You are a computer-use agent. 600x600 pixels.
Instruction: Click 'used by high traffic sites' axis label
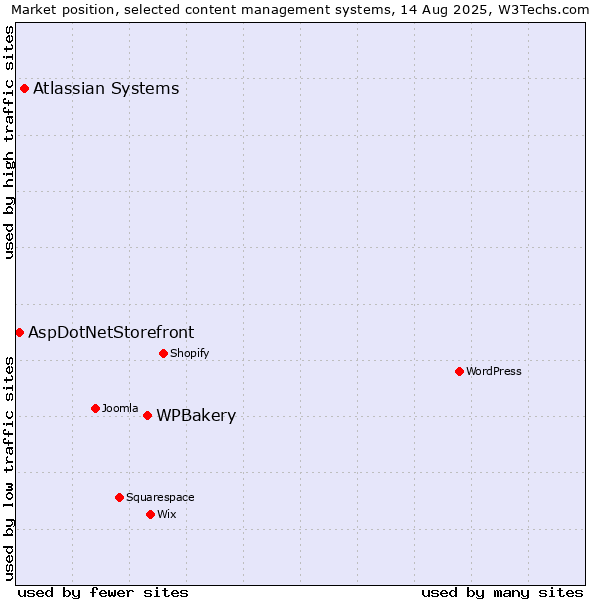coord(8,142)
